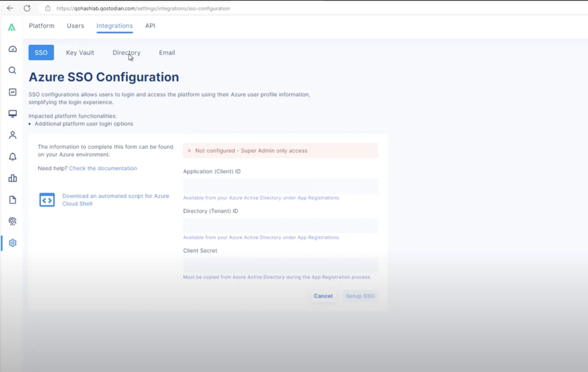
Task: Open the fingerprint icon in sidebar
Action: pyautogui.click(x=12, y=221)
